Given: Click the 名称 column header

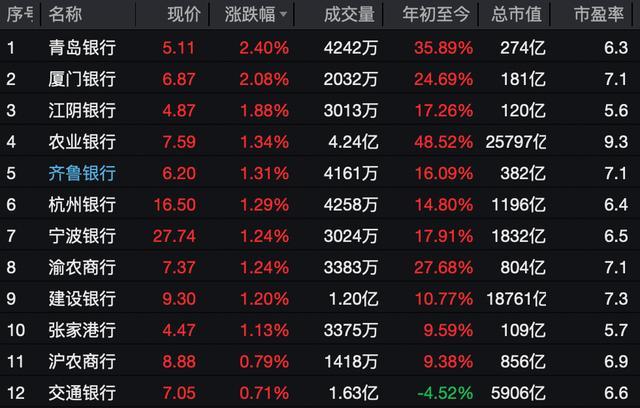Looking at the screenshot, I should click(66, 15).
